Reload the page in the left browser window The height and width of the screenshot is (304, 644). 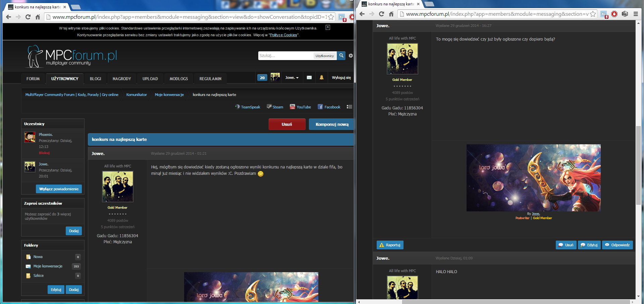coord(28,17)
